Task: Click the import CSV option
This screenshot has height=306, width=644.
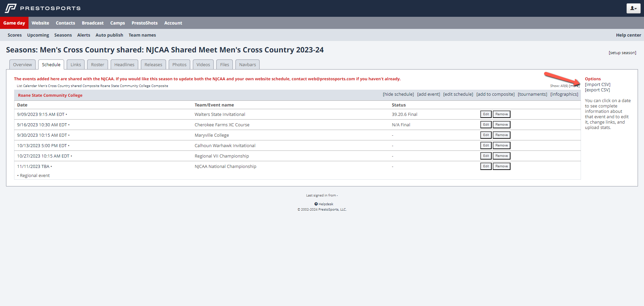Action: [x=597, y=85]
